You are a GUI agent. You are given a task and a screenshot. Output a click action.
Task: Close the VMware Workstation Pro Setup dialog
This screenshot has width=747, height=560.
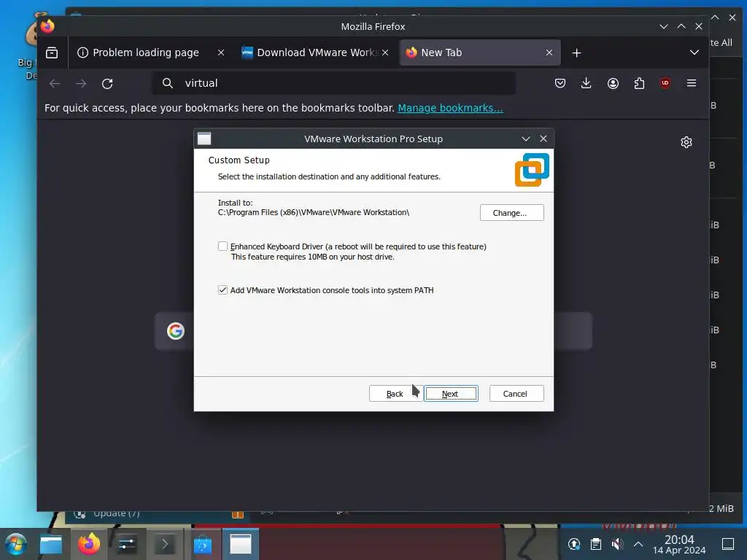[543, 139]
